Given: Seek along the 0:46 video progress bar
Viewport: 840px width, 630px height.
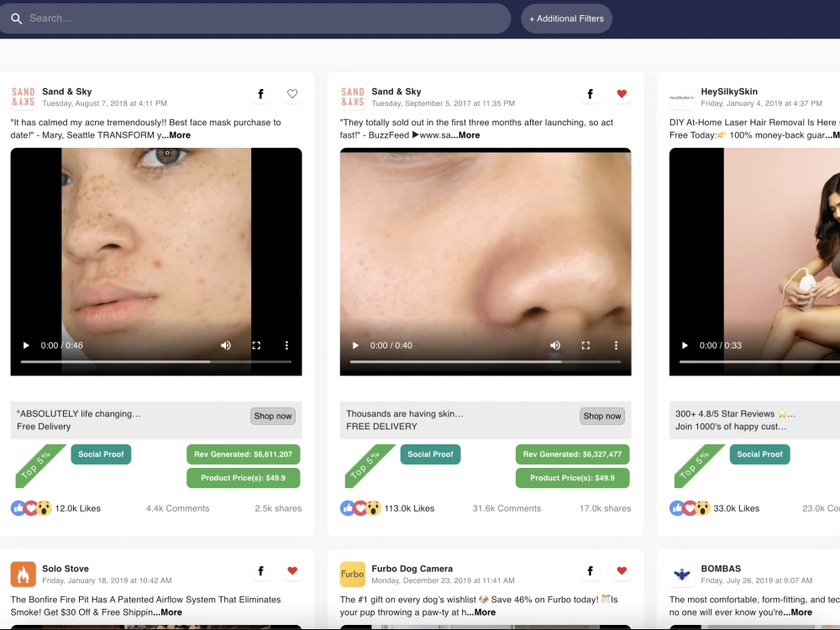Looking at the screenshot, I should coord(156,362).
